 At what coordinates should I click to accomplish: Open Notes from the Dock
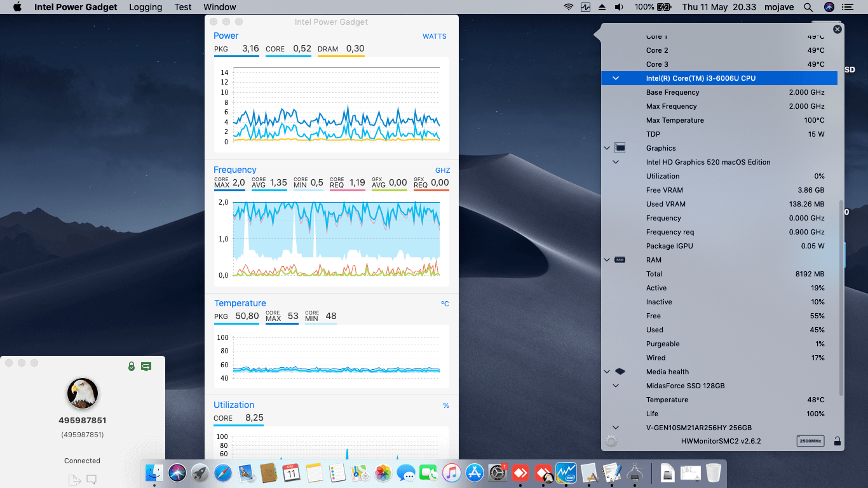pyautogui.click(x=314, y=473)
